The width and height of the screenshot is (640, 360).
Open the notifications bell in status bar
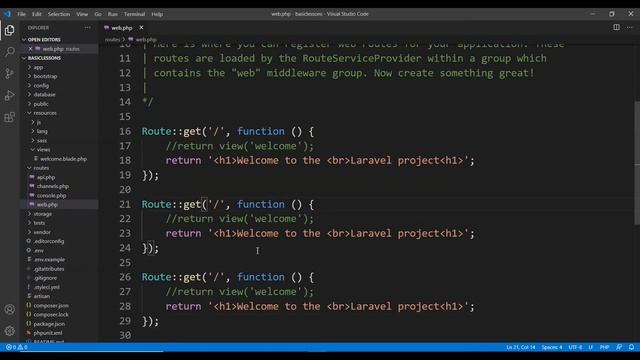(631, 347)
